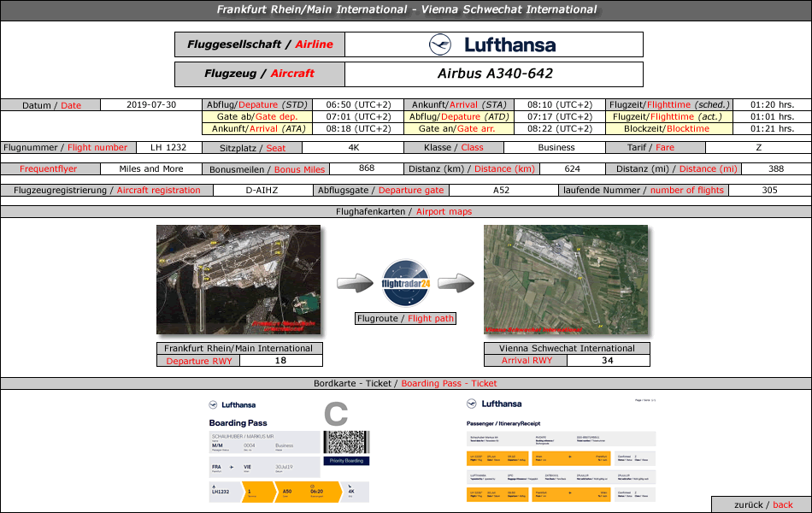Screen dimensions: 812x513
Task: Open the Lufthansa boarding pass image
Action: click(289, 451)
